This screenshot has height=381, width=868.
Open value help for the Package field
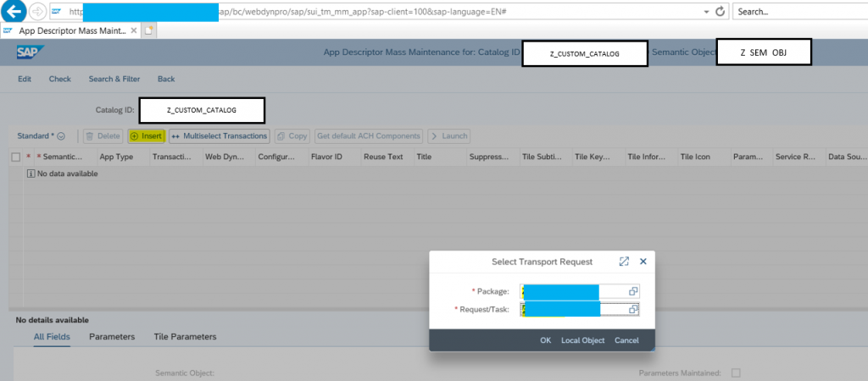coord(634,291)
